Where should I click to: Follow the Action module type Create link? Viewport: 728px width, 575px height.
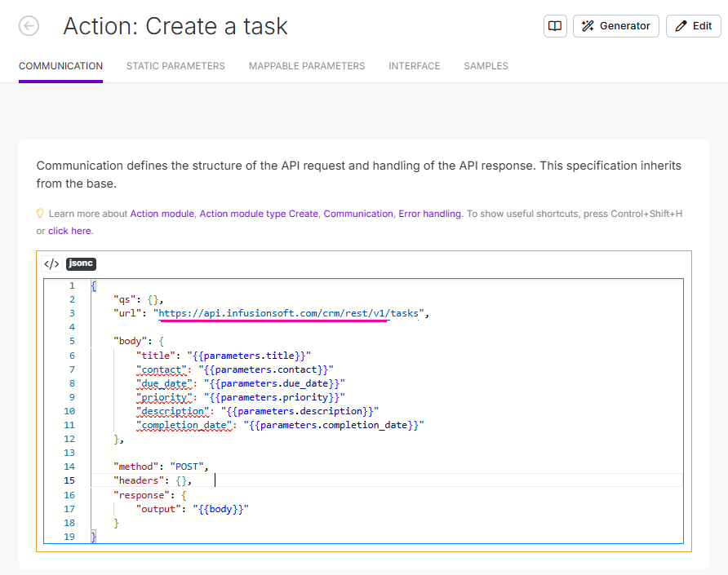pyautogui.click(x=259, y=214)
